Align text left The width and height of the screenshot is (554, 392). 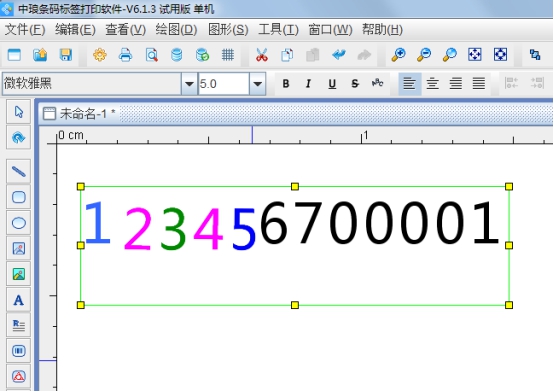click(409, 84)
